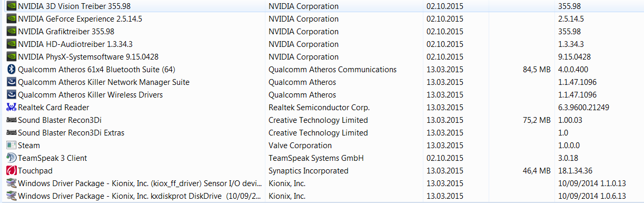
Task: Select the NVIDIA PhysX-Systemsoftware entry
Action: tap(322, 57)
